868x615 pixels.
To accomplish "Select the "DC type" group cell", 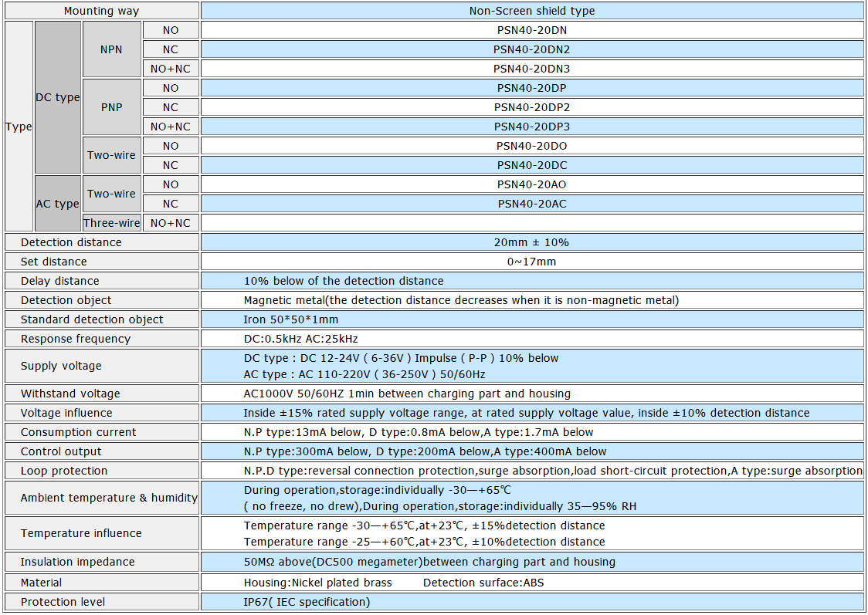I will 58,97.
